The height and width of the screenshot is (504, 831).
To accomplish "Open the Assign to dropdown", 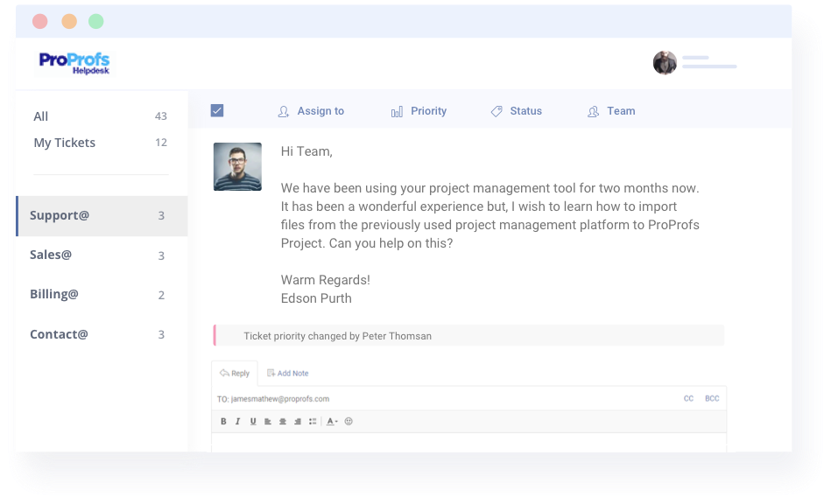I will 311,111.
